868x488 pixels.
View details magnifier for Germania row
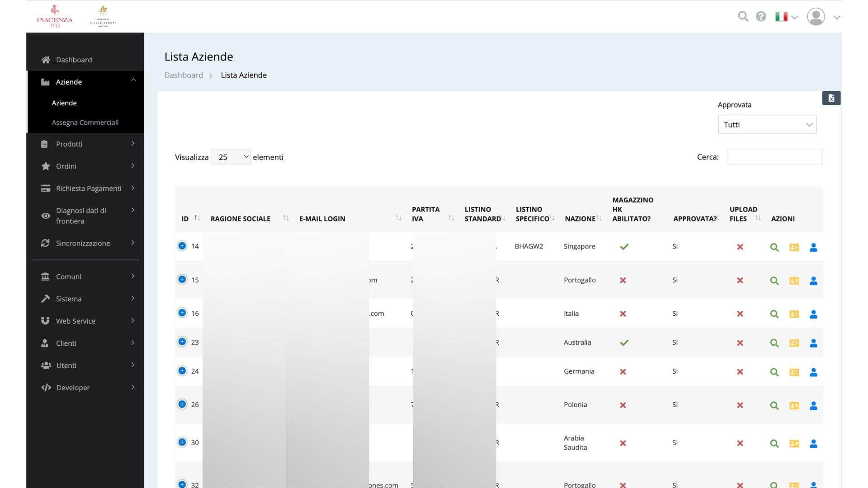pyautogui.click(x=774, y=372)
